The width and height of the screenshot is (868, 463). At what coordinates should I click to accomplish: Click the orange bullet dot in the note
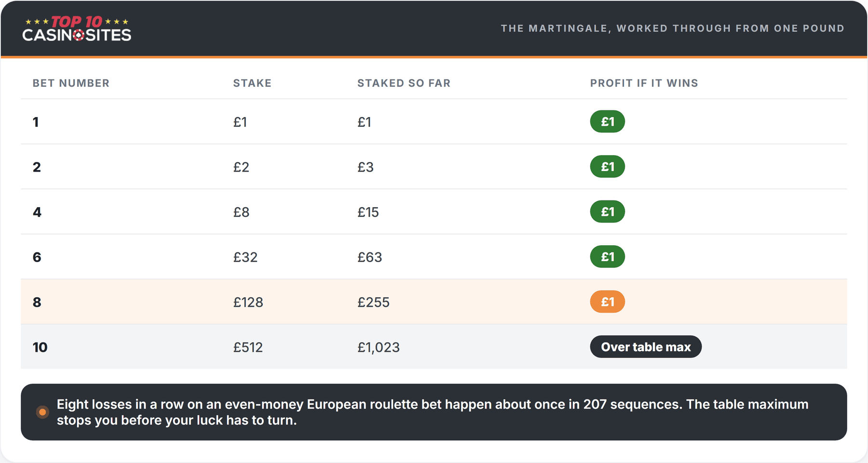click(42, 412)
